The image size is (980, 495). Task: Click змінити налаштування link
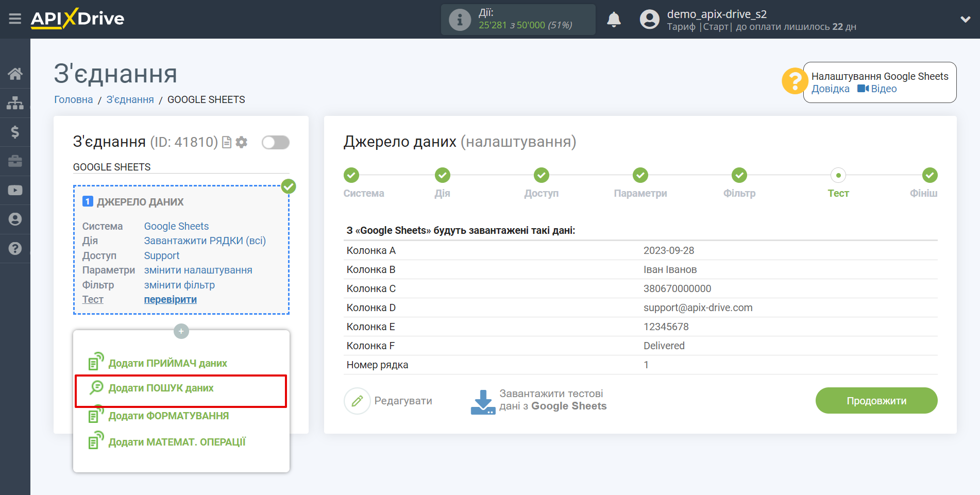[198, 270]
